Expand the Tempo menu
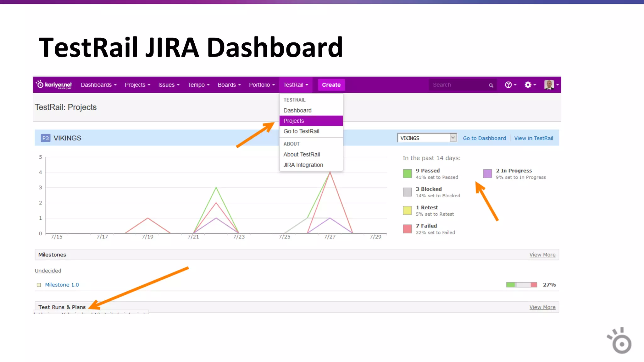This screenshot has width=644, height=362. tap(199, 85)
